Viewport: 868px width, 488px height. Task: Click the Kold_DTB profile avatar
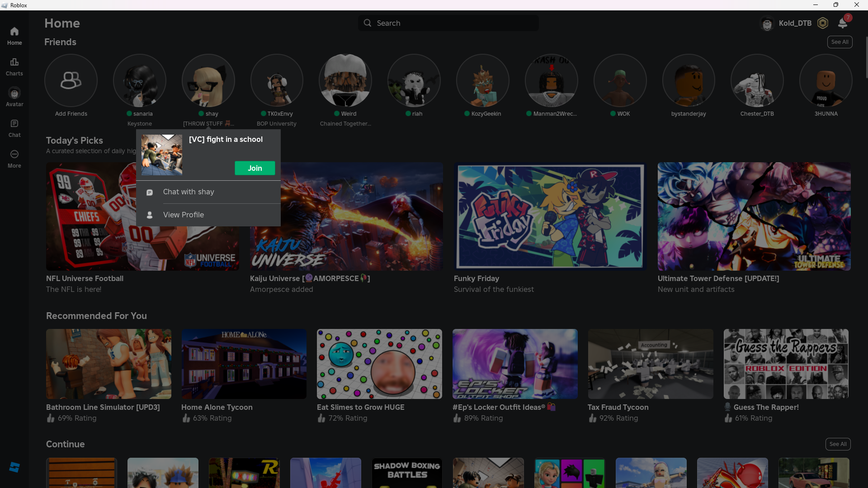click(x=767, y=23)
